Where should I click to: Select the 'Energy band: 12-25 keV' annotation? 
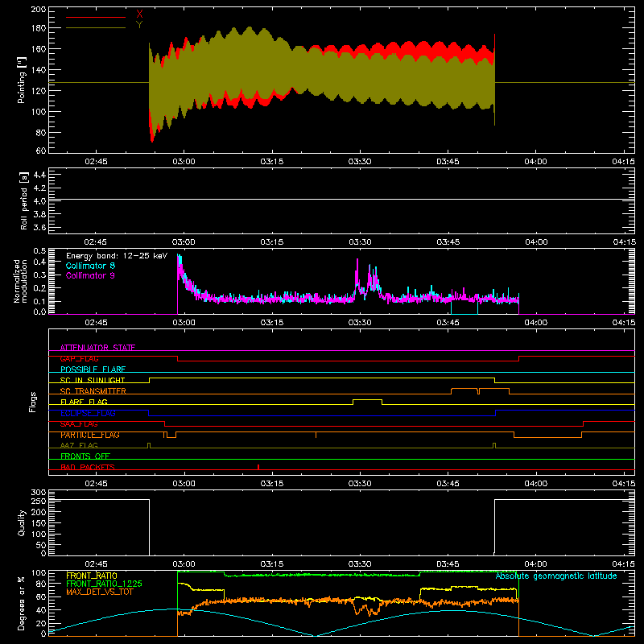117,256
